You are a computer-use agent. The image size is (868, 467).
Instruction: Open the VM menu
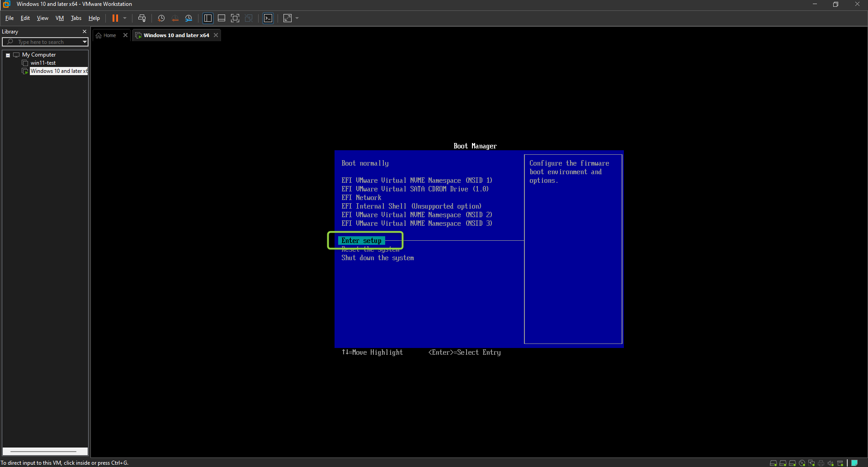[59, 18]
